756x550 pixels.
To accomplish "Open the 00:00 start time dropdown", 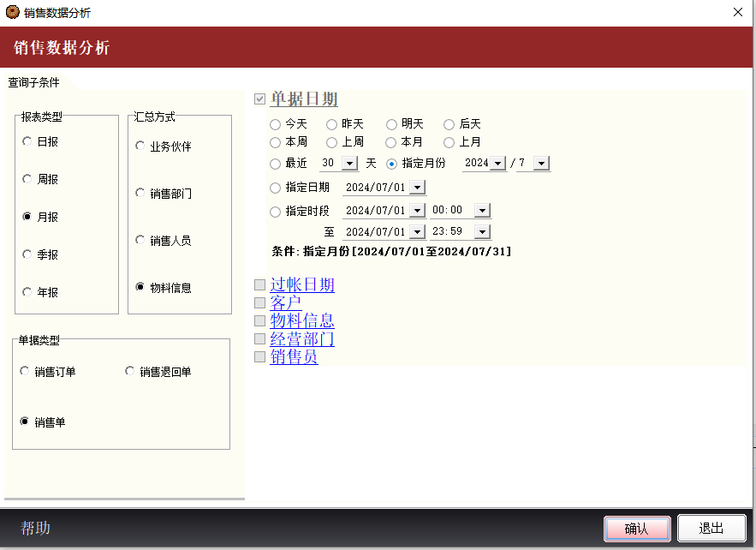I will click(482, 210).
